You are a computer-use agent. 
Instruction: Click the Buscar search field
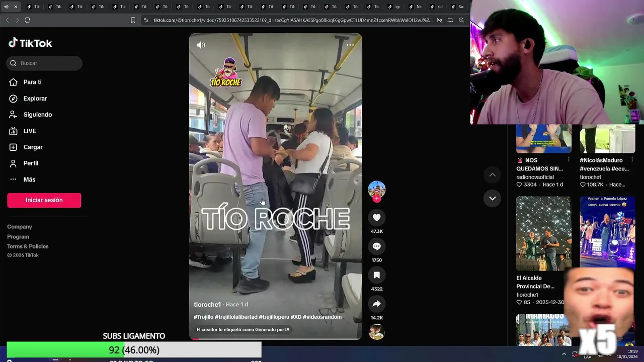pyautogui.click(x=44, y=63)
